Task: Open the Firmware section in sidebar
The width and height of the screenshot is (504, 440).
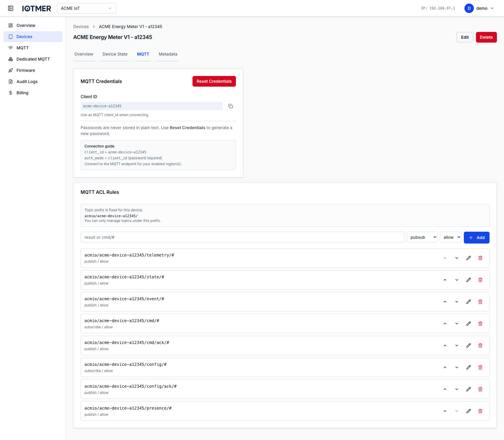Action: point(26,70)
